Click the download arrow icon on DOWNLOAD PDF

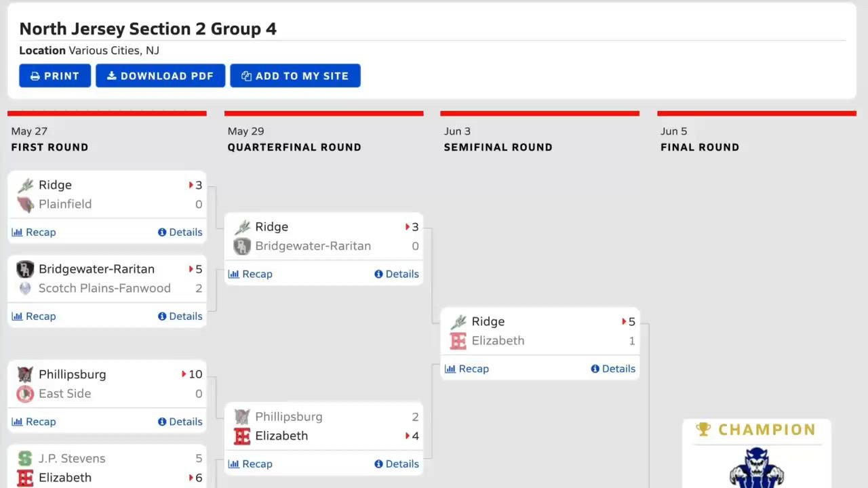pyautogui.click(x=113, y=75)
